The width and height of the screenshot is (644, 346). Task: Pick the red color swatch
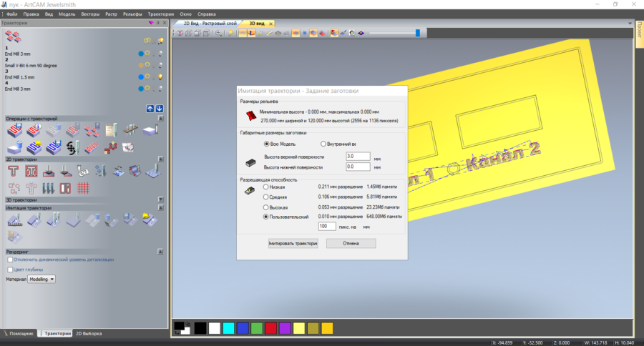tap(270, 328)
